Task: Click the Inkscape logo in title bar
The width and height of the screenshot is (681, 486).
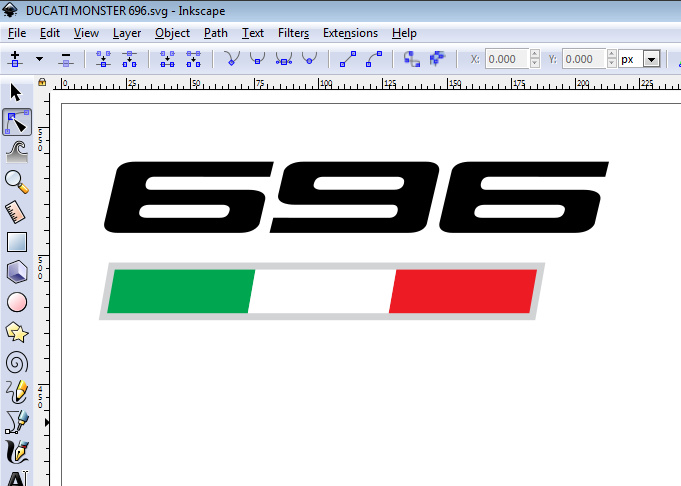Action: coord(10,10)
